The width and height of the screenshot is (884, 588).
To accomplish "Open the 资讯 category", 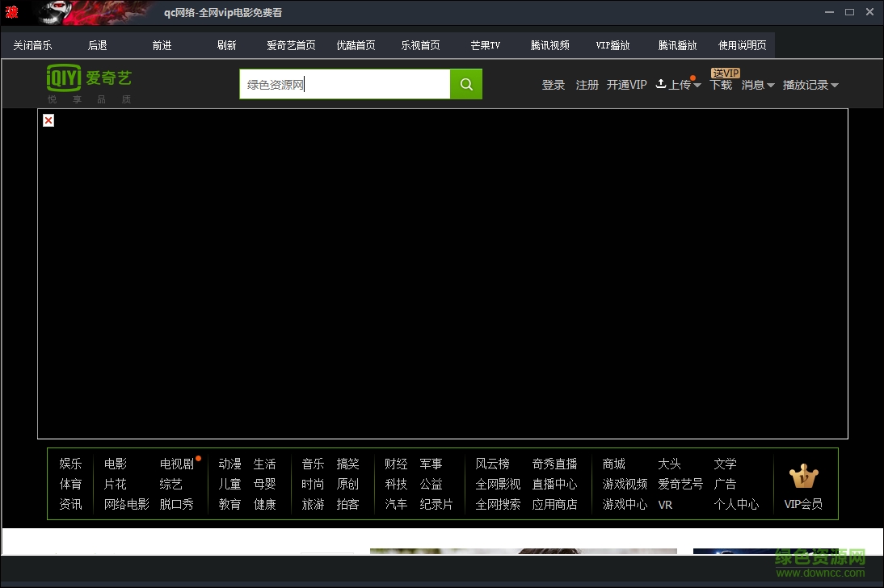I will point(70,504).
